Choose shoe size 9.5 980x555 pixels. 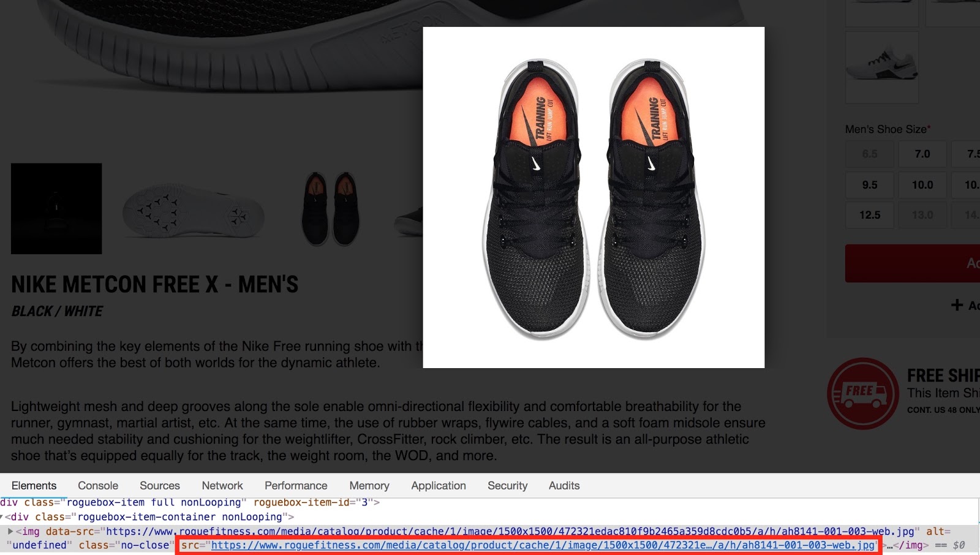pos(870,185)
